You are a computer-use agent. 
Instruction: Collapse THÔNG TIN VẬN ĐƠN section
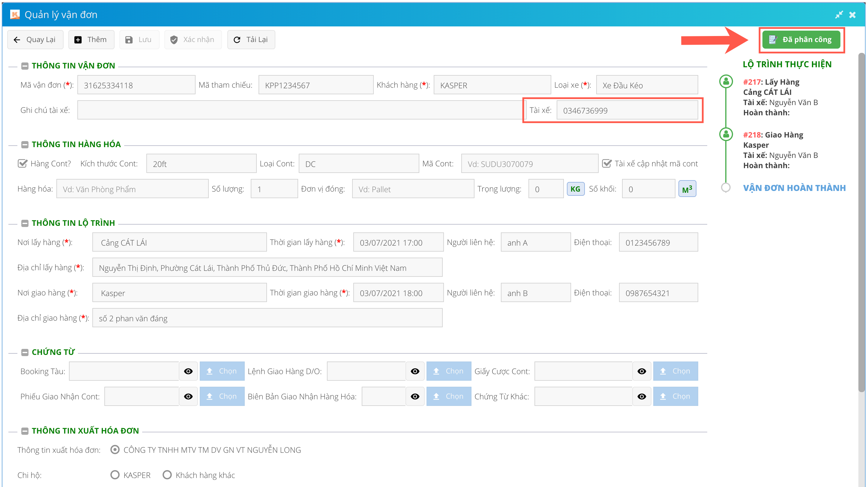coord(25,66)
